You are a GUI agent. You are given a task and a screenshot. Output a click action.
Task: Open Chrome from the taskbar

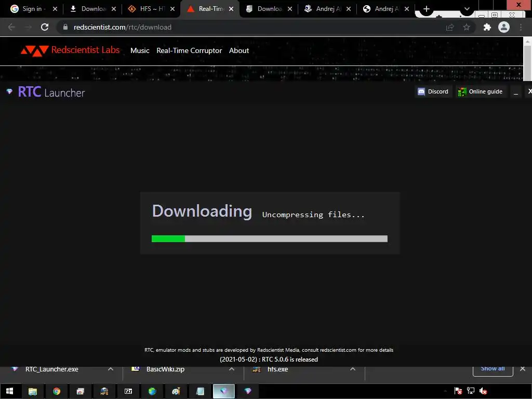[x=57, y=391]
